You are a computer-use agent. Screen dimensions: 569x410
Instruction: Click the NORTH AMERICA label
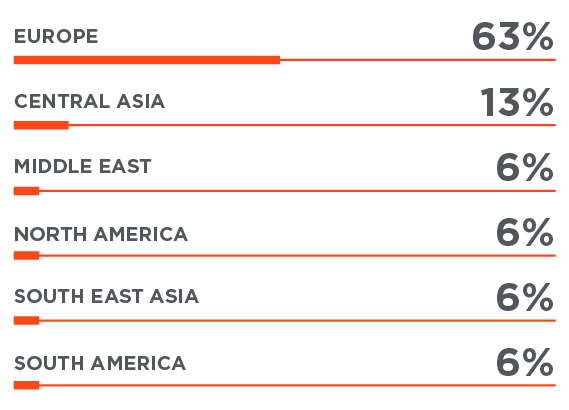click(101, 234)
